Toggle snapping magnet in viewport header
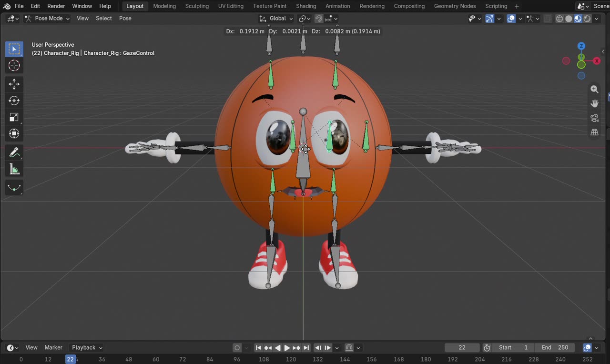 tap(319, 19)
